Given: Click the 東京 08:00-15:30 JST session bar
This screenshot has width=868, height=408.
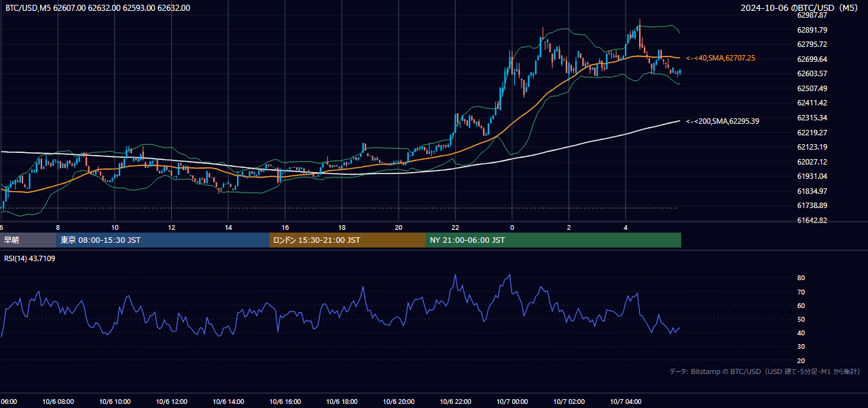Looking at the screenshot, I should pyautogui.click(x=163, y=240).
